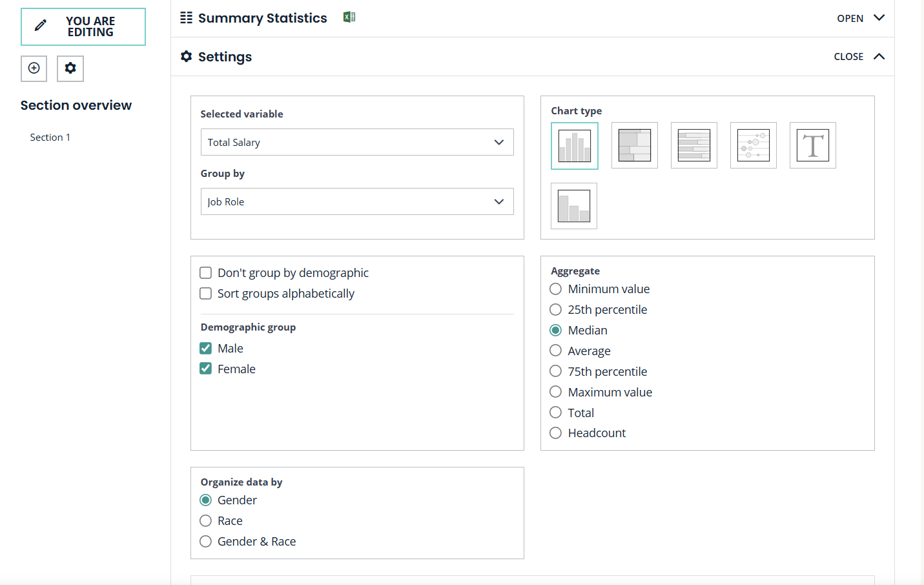
Task: Open the sidebar gear settings icon
Action: click(x=70, y=68)
